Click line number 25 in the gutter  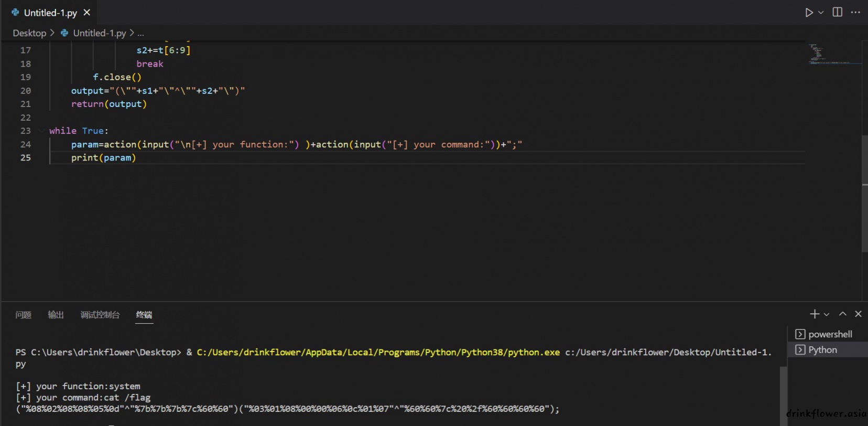(26, 158)
